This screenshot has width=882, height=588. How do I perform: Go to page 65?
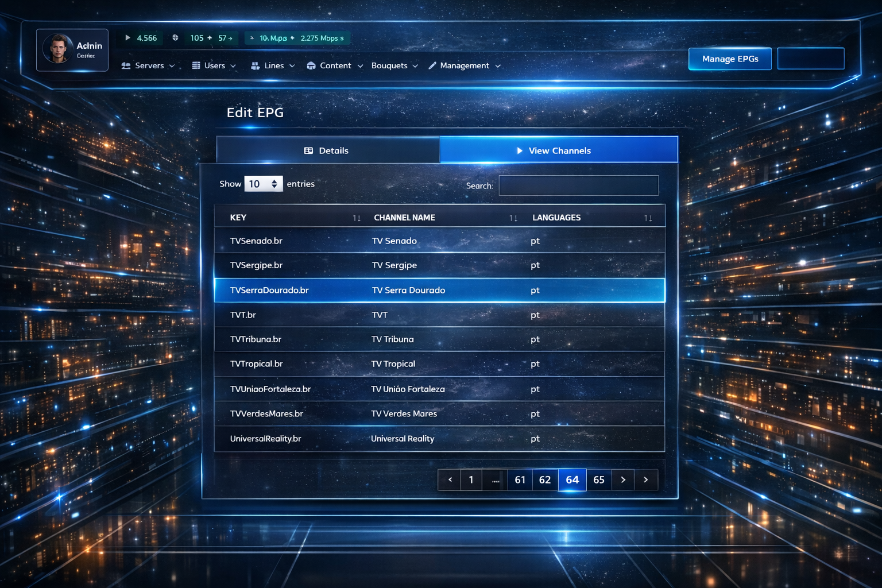[x=599, y=479]
